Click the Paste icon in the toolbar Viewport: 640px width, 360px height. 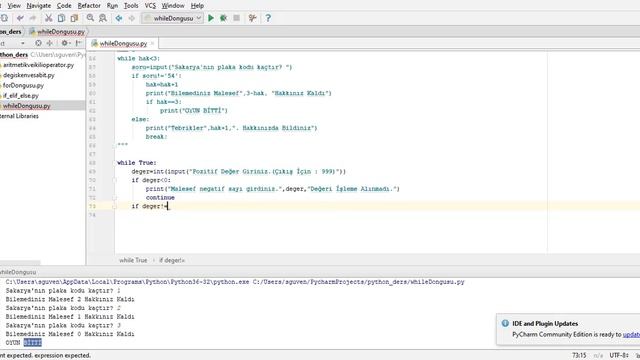(x=74, y=18)
